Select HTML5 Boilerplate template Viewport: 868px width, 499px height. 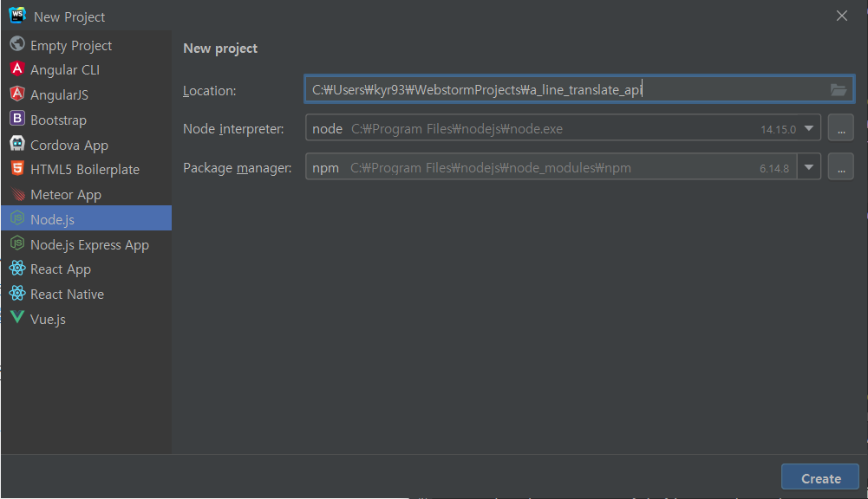[x=87, y=170]
